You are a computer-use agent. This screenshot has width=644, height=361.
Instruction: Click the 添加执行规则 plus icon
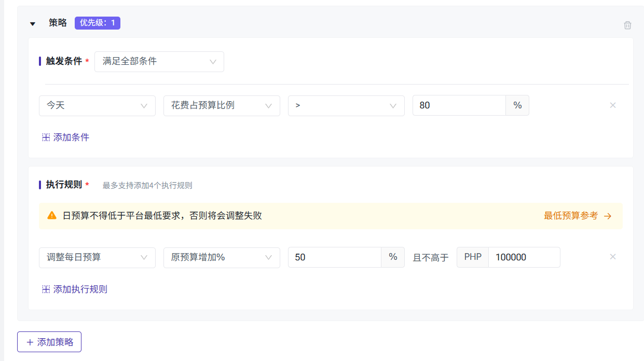click(46, 289)
